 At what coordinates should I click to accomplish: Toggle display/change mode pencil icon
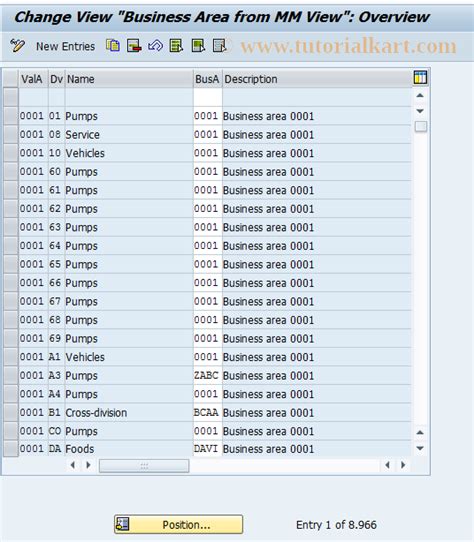[17, 46]
